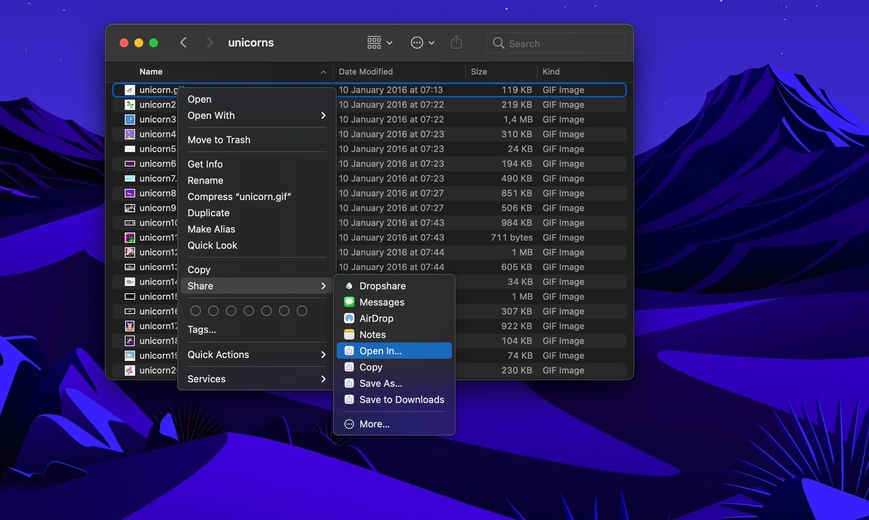Select Get Info from the context menu
The height and width of the screenshot is (520, 869).
(x=205, y=164)
